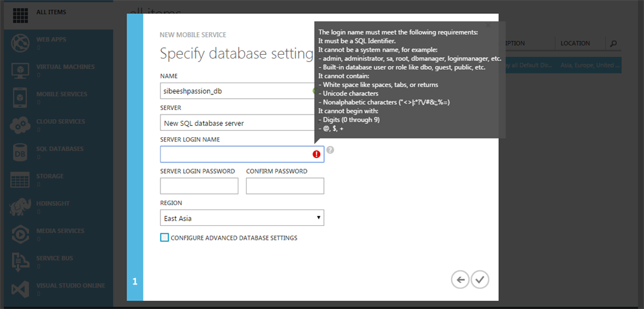This screenshot has width=644, height=309.
Task: Open Virtual Machines icon in sidebar
Action: click(x=20, y=70)
